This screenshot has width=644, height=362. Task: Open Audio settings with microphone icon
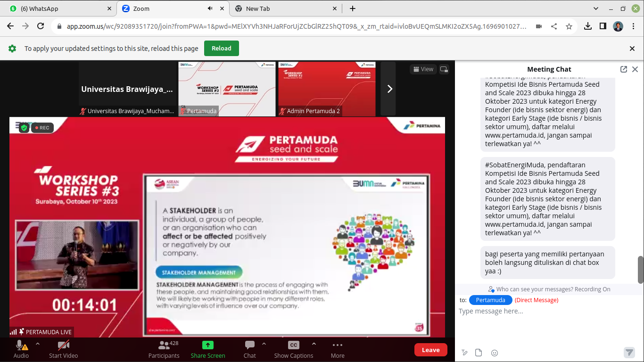click(21, 349)
